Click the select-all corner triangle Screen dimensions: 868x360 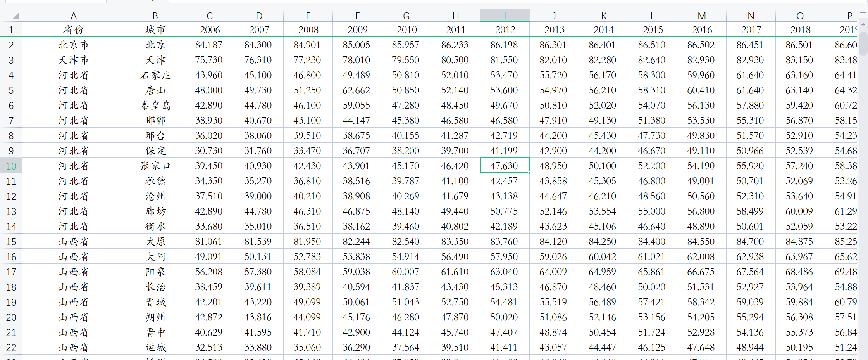pos(16,16)
